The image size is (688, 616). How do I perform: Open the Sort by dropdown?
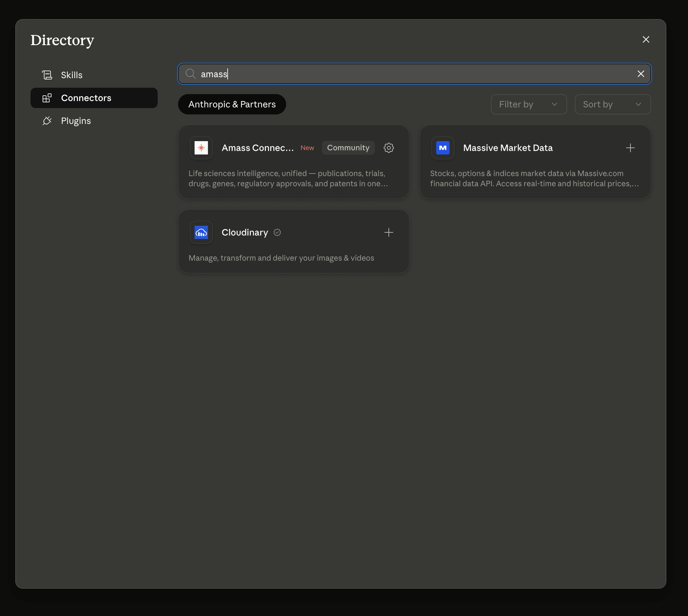click(x=613, y=104)
